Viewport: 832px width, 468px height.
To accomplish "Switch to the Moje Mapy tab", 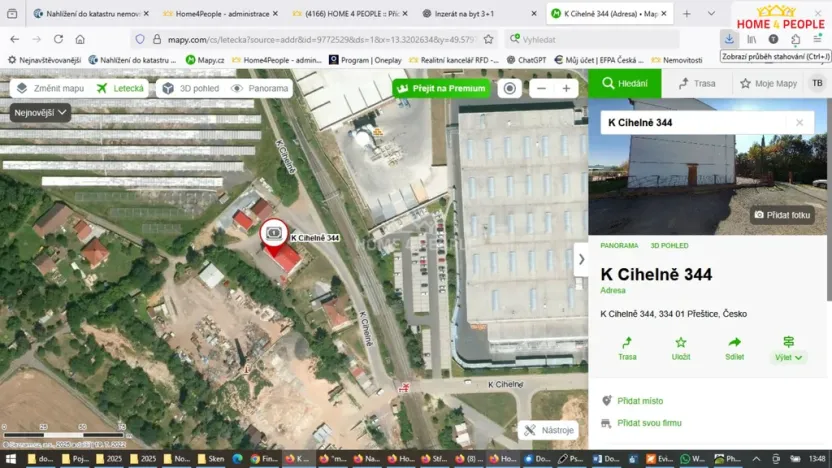I will click(768, 83).
